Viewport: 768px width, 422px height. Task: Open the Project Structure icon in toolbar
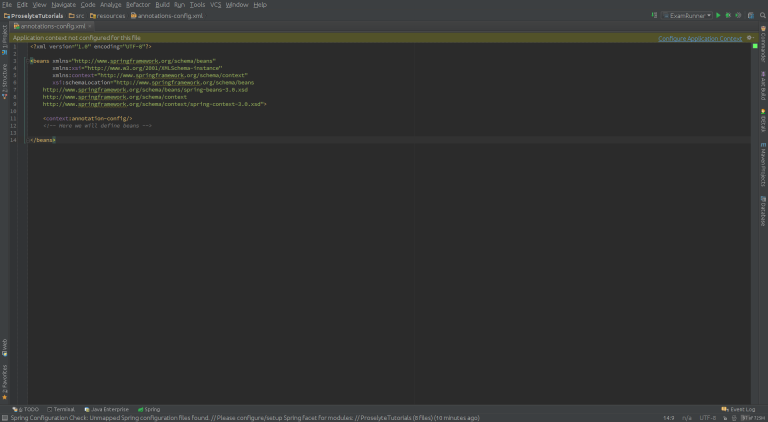click(750, 15)
